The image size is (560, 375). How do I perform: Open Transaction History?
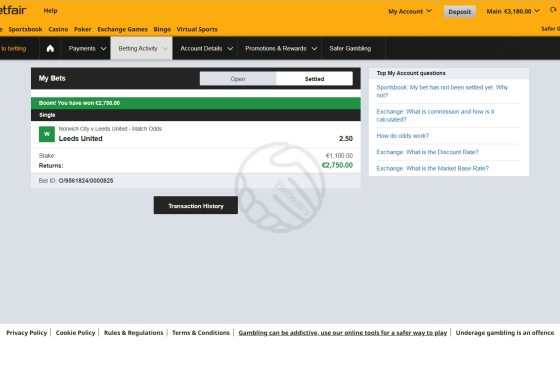(196, 205)
